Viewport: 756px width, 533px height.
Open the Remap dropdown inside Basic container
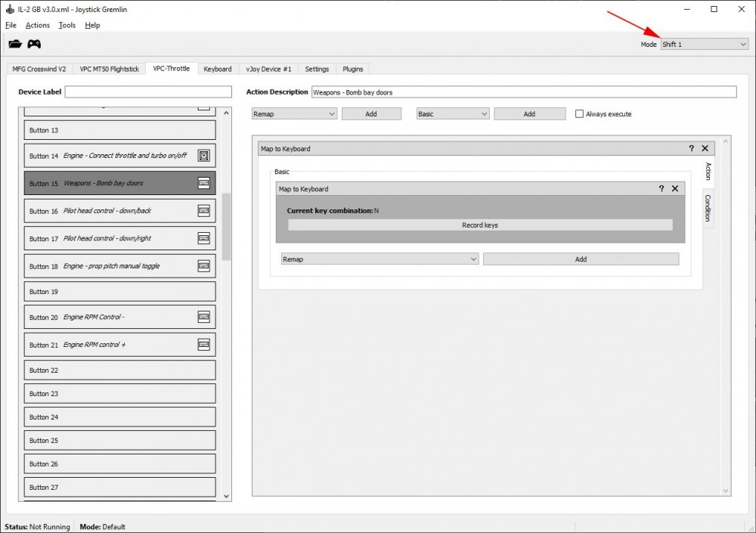tap(380, 259)
